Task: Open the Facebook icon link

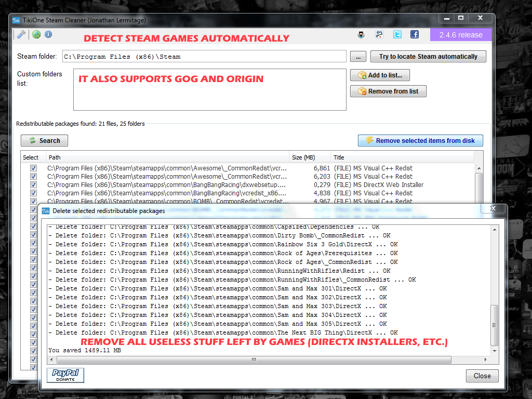Action: point(414,34)
